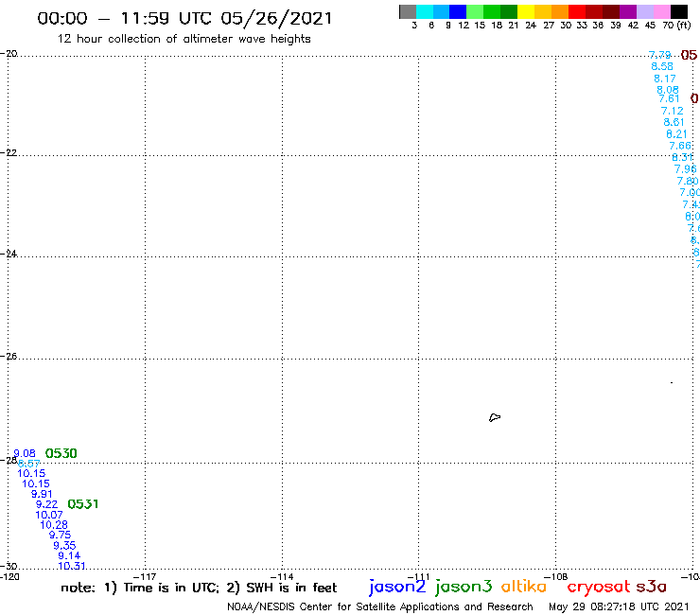Click the latitude label -26

9,357
